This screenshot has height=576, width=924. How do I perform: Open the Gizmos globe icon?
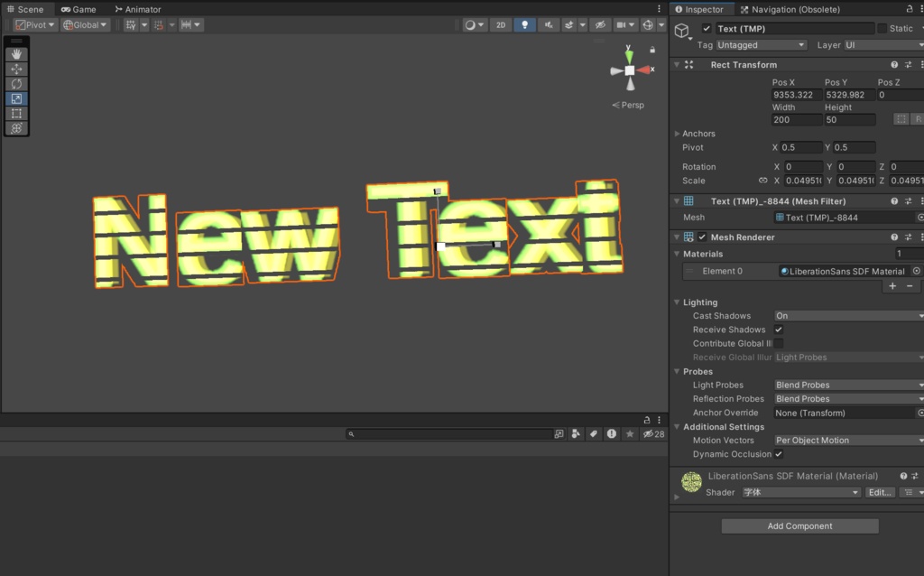(648, 24)
